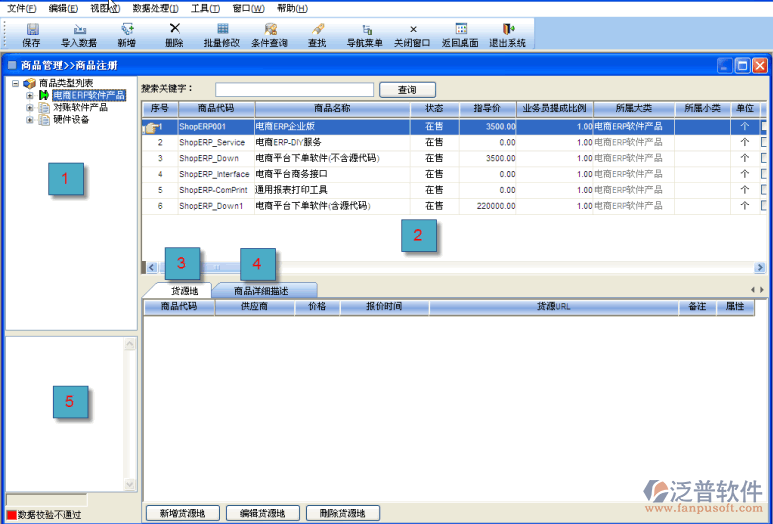Viewport: 773px width, 524px height.
Task: Click the 删除 delete toolbar icon
Action: (175, 29)
